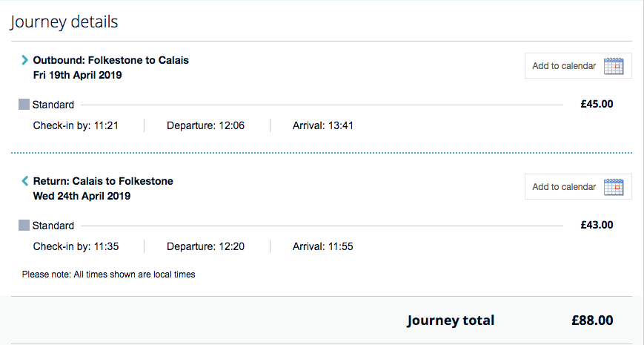Click 'Add to calendar' text for return trip
The height and width of the screenshot is (345, 644).
pyautogui.click(x=564, y=187)
